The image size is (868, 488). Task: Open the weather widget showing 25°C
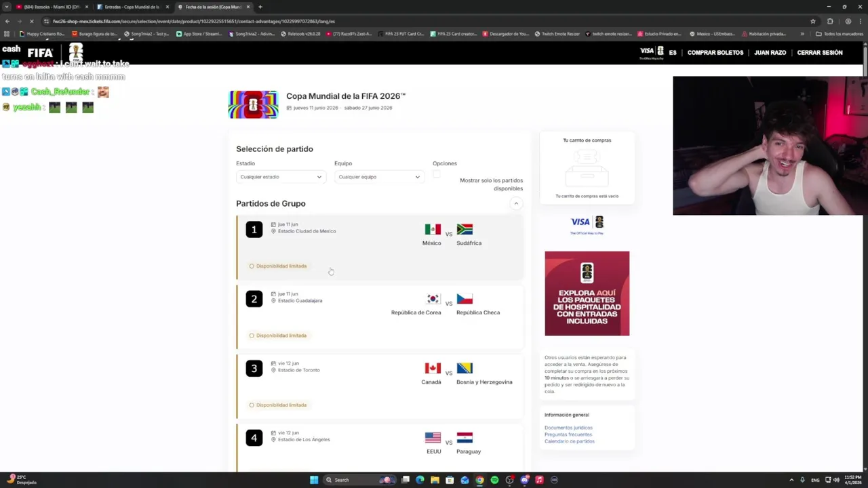coord(20,480)
